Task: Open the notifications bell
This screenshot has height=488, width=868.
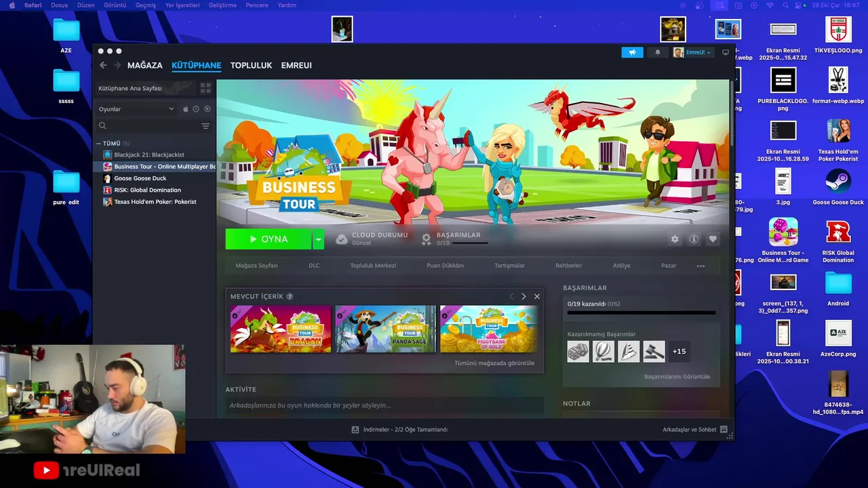Action: coord(657,52)
